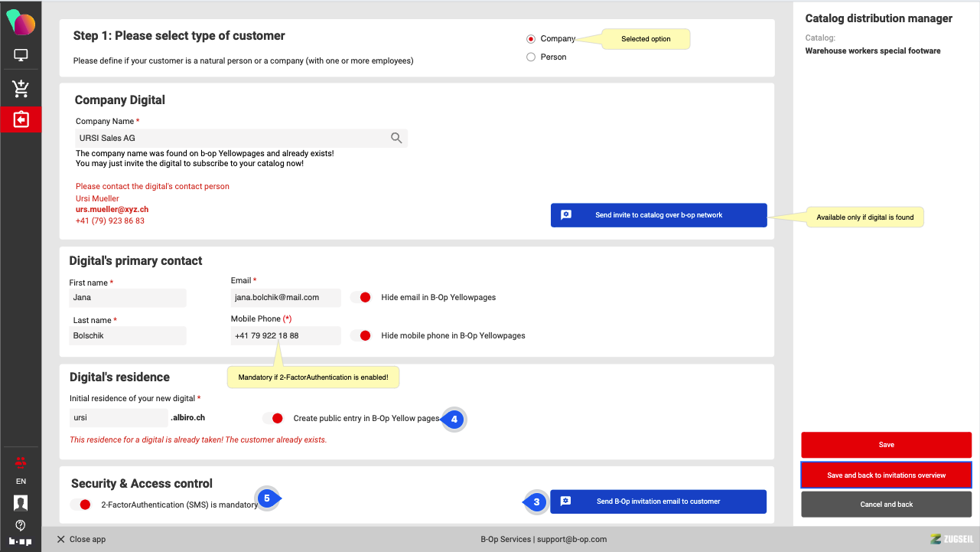Toggle Hide email in B-Op Yellowpages

pos(361,297)
